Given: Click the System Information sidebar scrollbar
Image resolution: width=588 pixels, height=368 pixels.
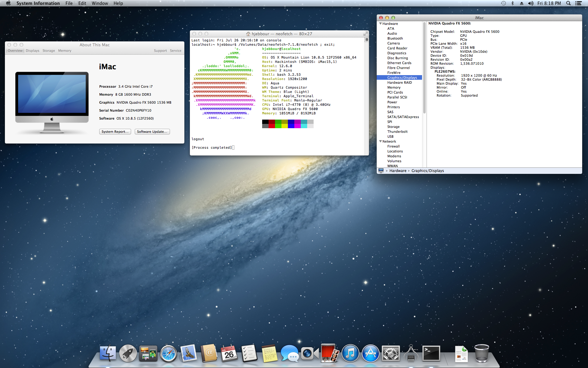Looking at the screenshot, I should 424,67.
